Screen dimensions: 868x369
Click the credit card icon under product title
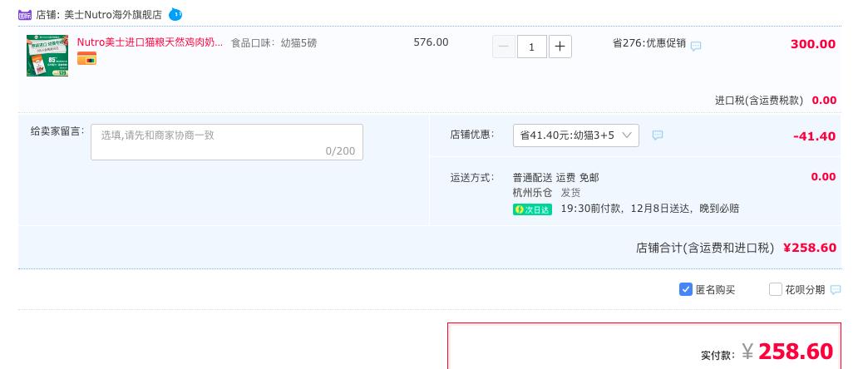pyautogui.click(x=86, y=58)
